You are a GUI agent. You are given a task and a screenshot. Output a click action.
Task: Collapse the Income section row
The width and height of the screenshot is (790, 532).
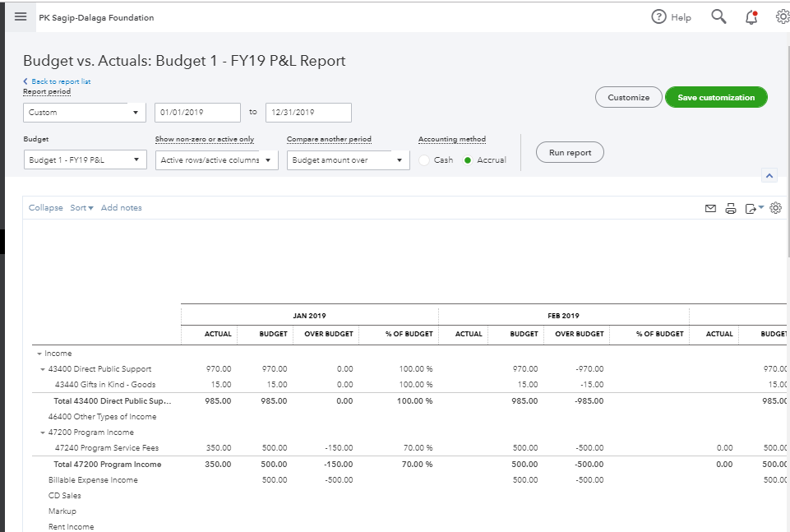click(39, 354)
